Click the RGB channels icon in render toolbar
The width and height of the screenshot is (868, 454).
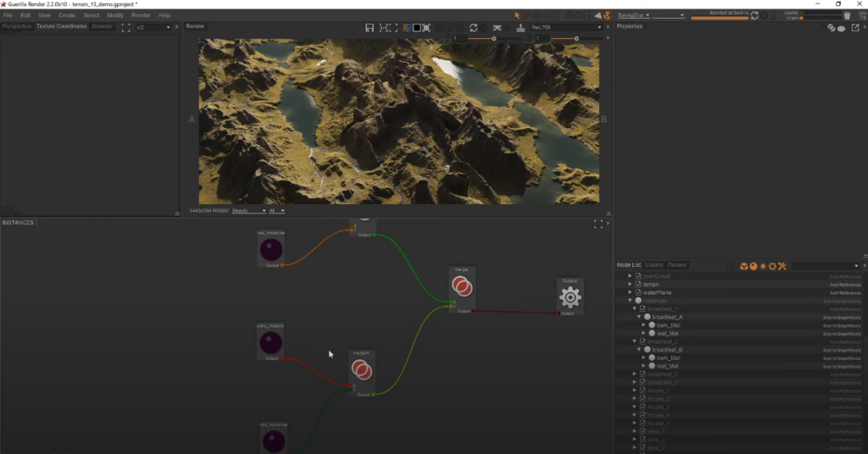coord(407,28)
